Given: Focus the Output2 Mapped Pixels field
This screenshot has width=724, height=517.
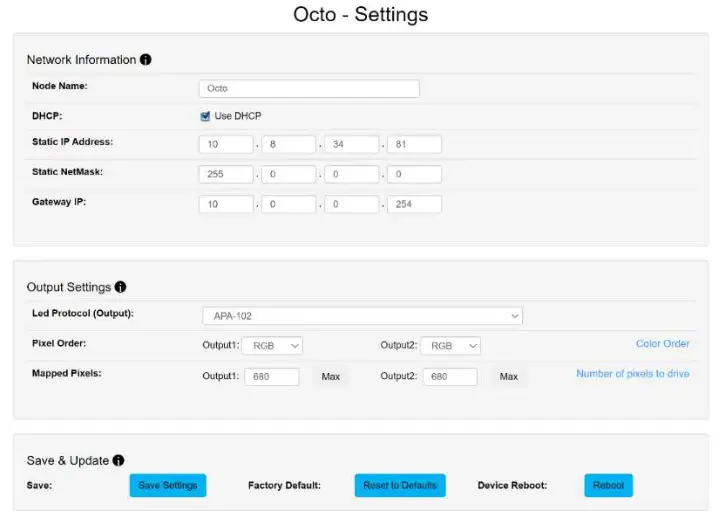Looking at the screenshot, I should click(450, 377).
